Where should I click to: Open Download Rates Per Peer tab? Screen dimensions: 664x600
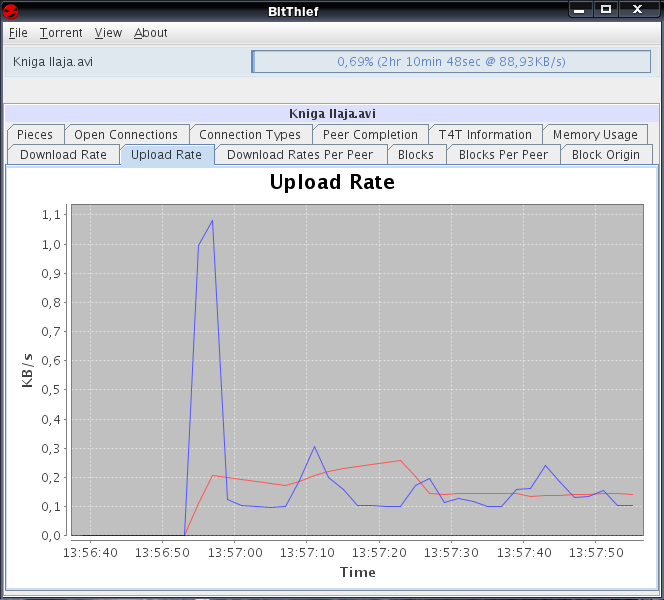point(300,155)
